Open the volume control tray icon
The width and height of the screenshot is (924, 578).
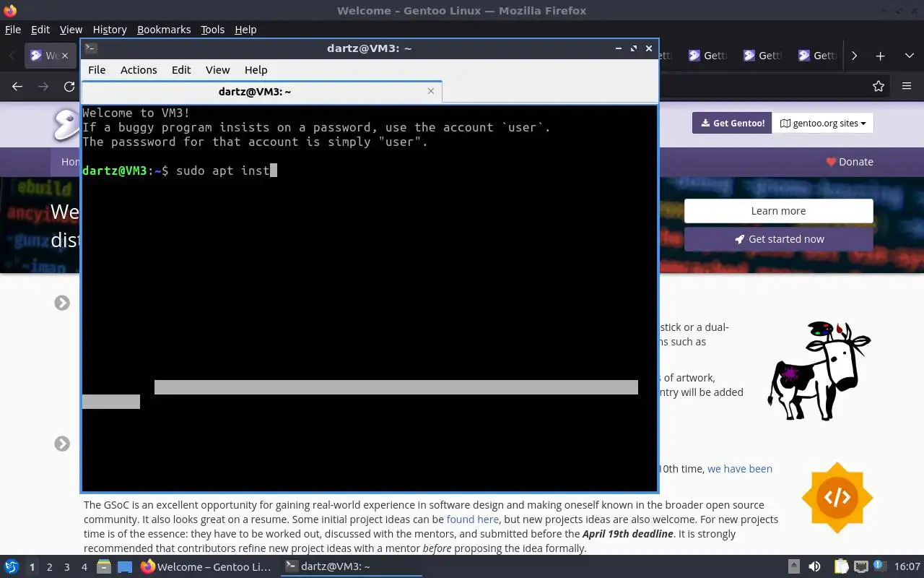click(x=814, y=567)
